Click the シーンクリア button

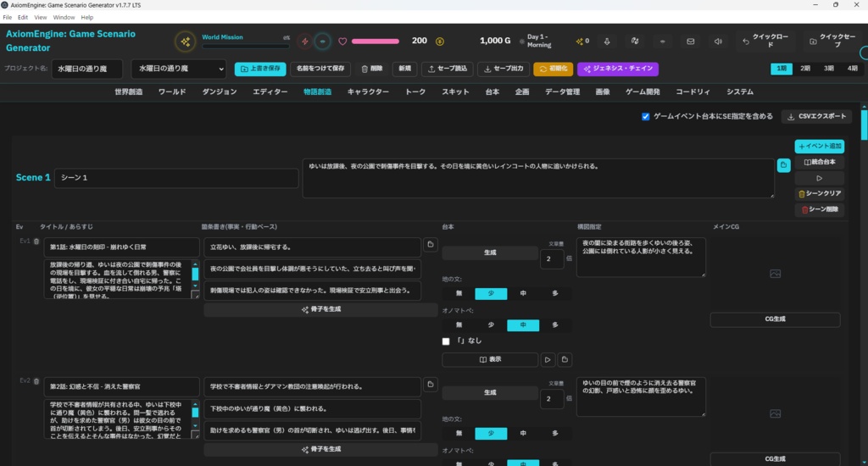[x=820, y=194]
